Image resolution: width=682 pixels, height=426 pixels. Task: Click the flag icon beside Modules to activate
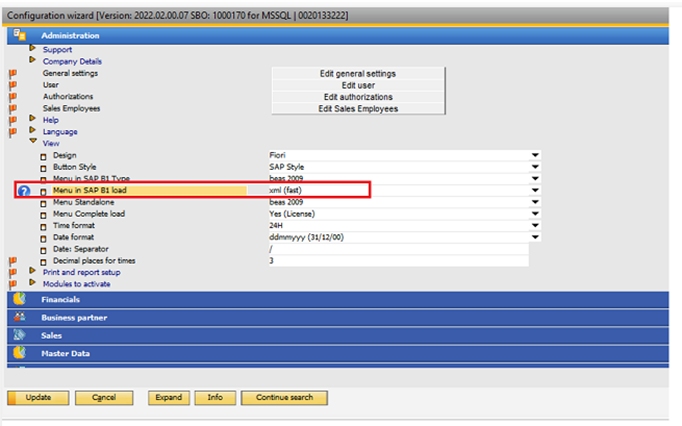pos(13,285)
